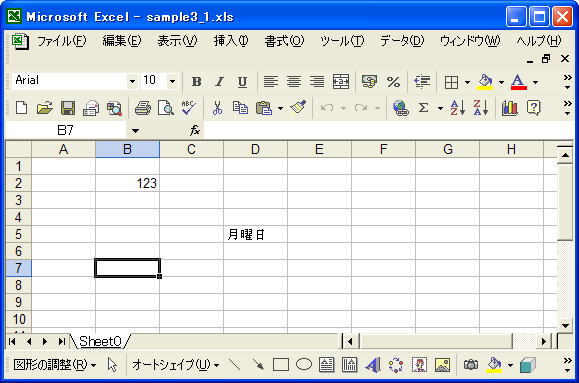Apply Currency style icon
This screenshot has width=579, height=383.
[x=369, y=82]
